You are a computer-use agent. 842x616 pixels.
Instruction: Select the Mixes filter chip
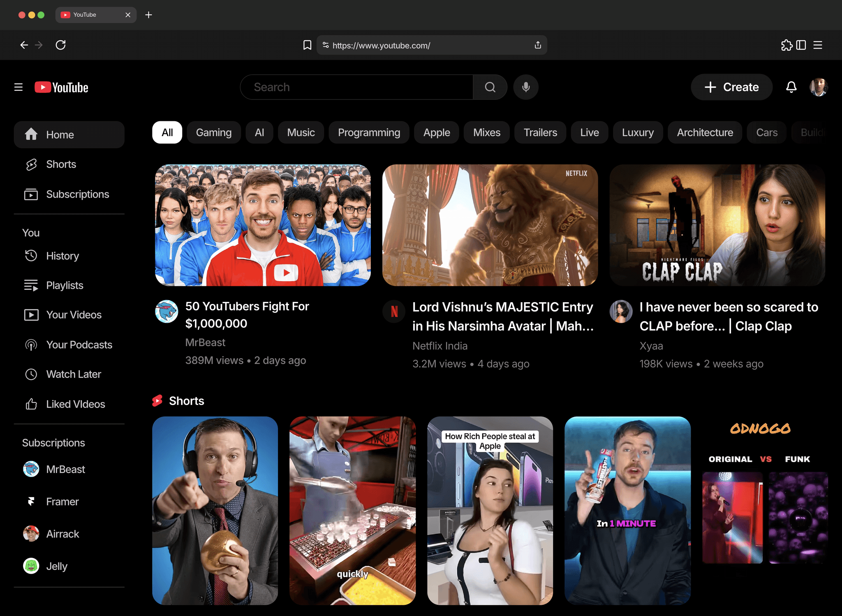(x=487, y=132)
